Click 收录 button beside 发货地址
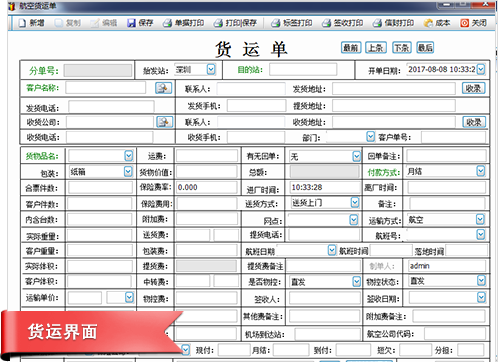Viewport: 498px width, 362px height. [473, 88]
